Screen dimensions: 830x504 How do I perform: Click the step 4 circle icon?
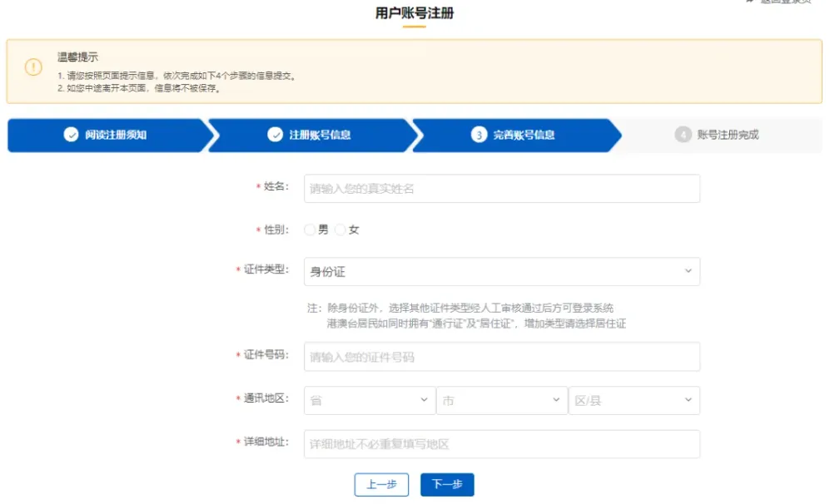[x=683, y=135]
